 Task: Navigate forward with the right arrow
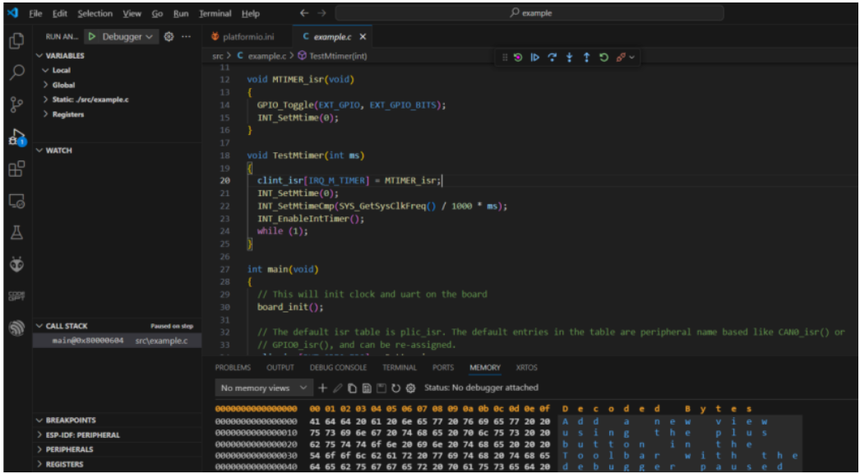322,13
